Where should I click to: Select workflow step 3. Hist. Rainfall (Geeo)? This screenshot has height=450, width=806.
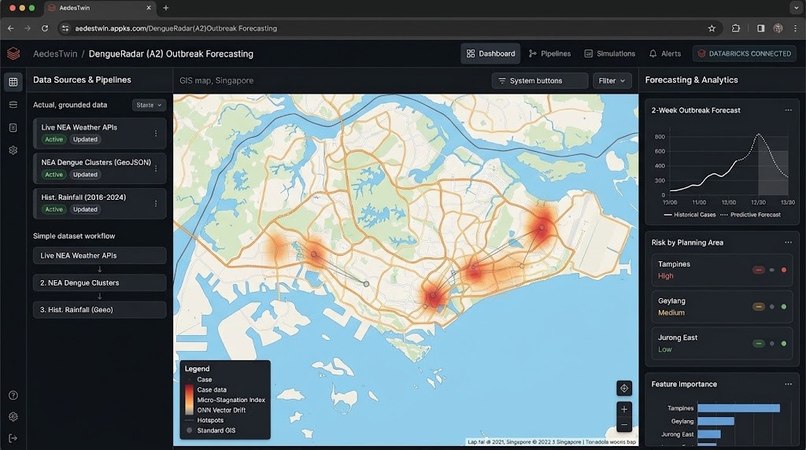[100, 310]
